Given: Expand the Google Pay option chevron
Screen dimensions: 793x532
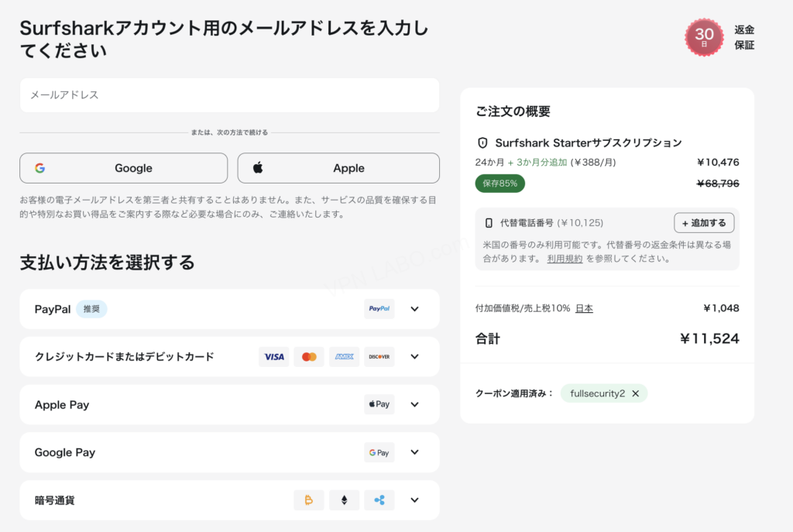Looking at the screenshot, I should point(415,452).
